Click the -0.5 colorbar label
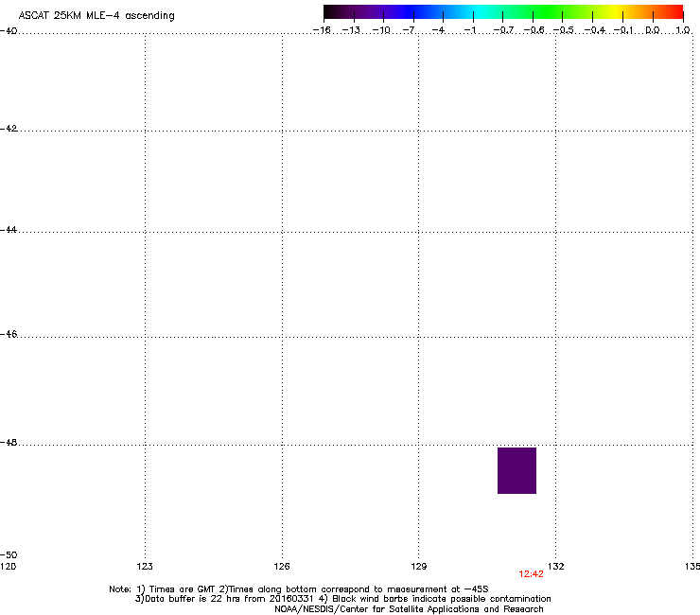Viewport: 700px width, 615px height. pyautogui.click(x=564, y=30)
